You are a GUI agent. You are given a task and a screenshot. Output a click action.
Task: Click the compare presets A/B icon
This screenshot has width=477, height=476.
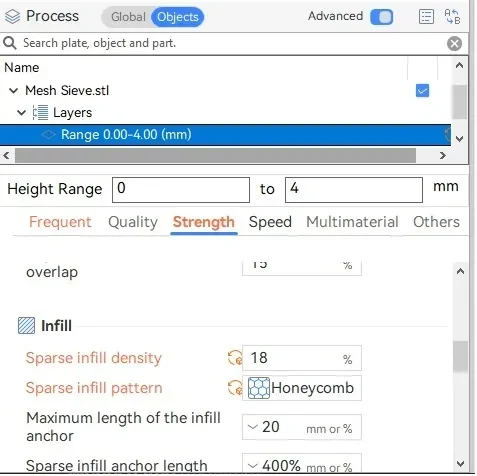pos(452,17)
